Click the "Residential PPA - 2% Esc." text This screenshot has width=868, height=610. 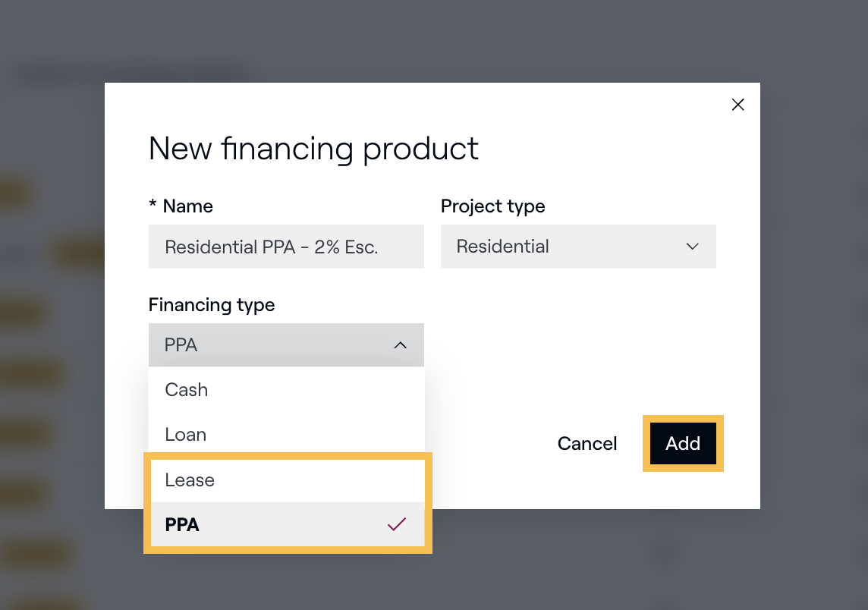[x=271, y=247]
